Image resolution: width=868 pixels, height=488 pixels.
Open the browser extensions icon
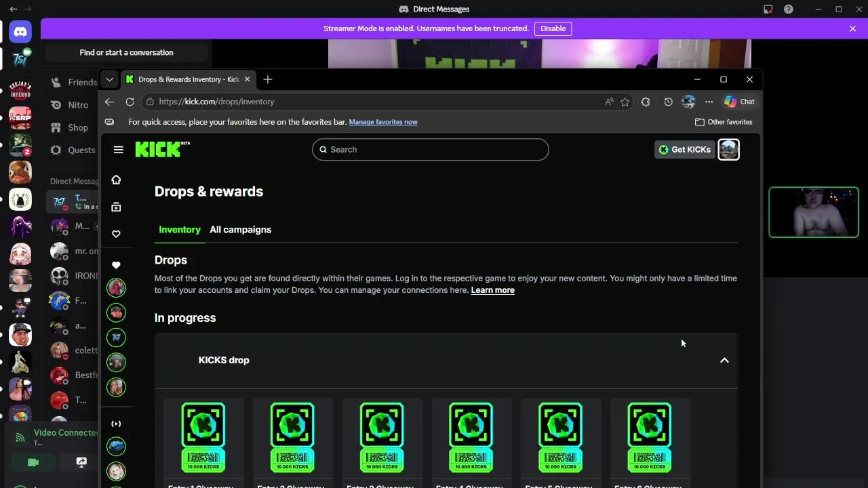646,102
